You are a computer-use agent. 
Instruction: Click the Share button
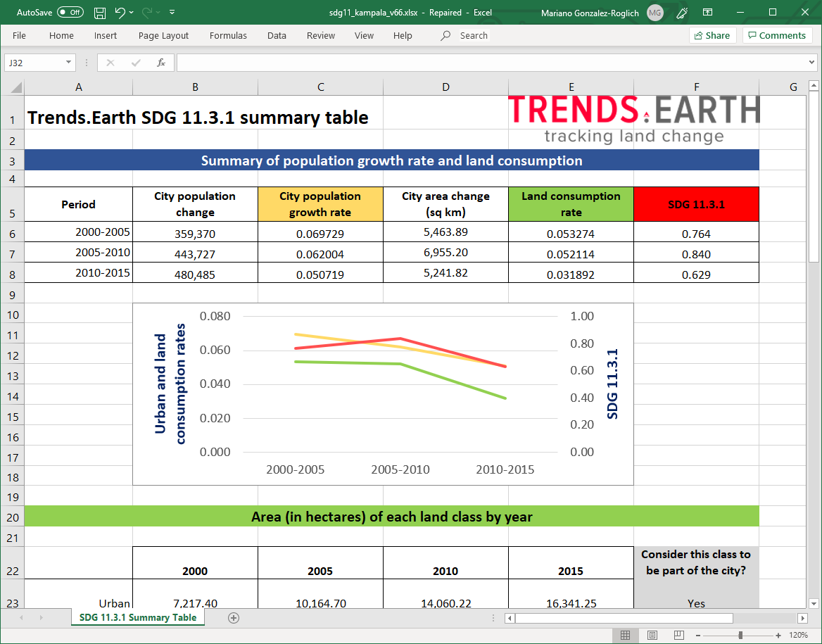[712, 34]
